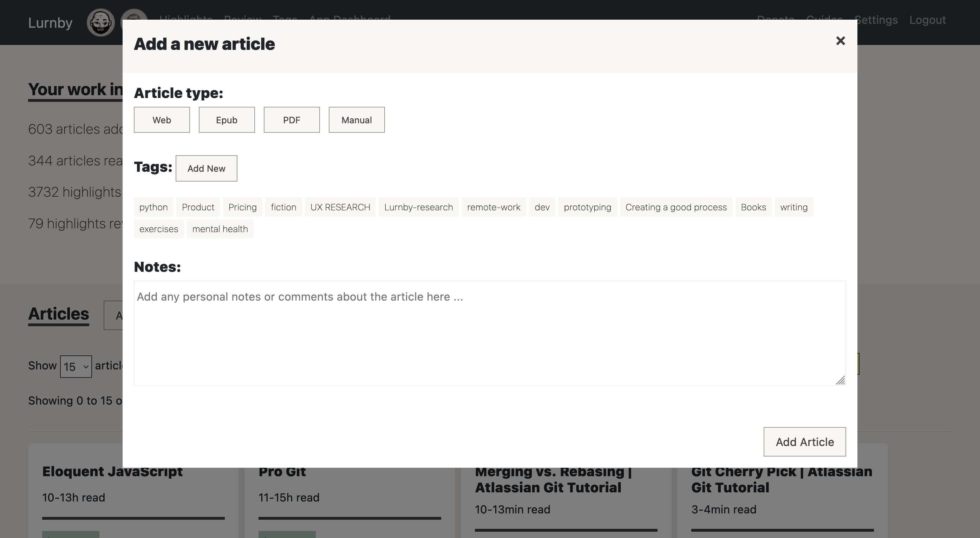Toggle the python tag
Screen dimensions: 980x538
coord(153,207)
